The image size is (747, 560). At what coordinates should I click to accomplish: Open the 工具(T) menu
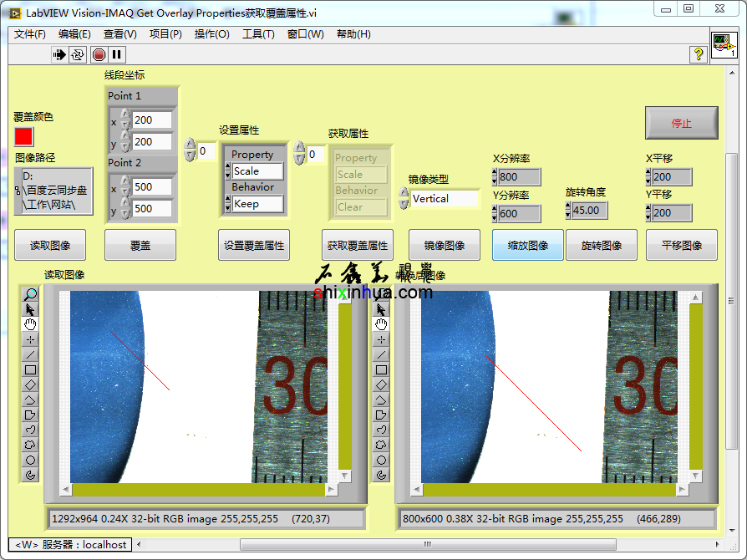[x=258, y=34]
